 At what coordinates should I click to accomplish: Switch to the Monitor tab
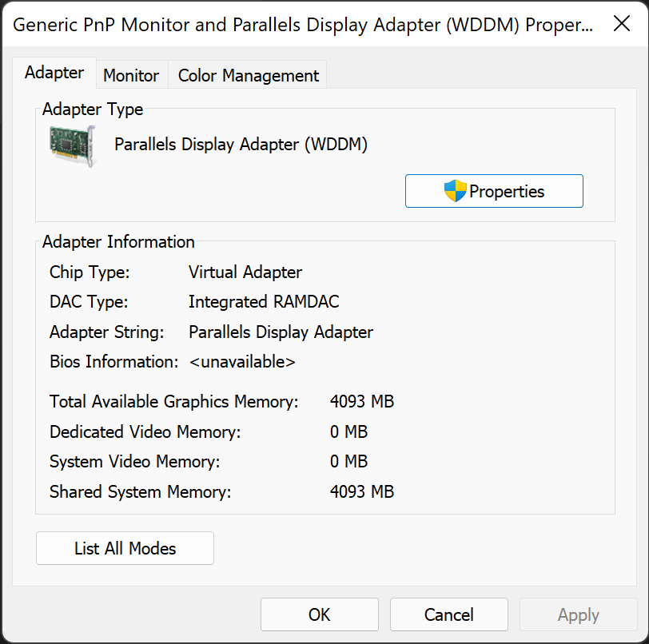[x=131, y=76]
